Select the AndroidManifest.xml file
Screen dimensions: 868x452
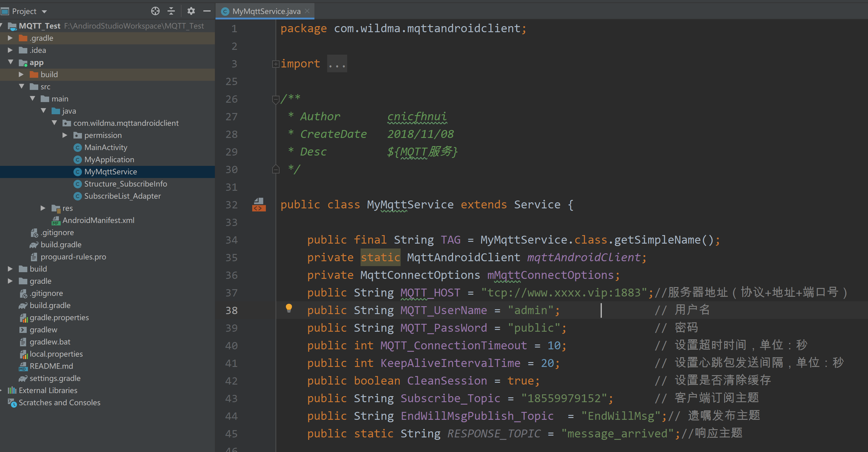coord(98,220)
